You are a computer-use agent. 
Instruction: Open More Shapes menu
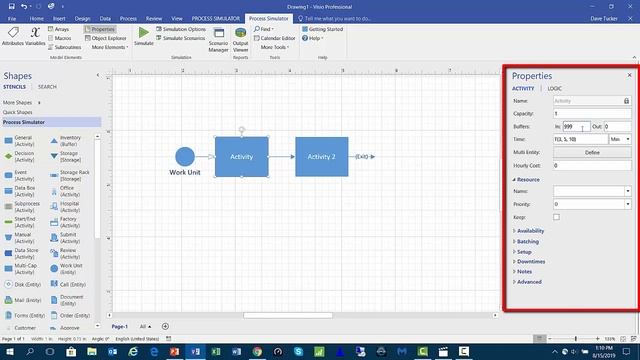[x=21, y=102]
